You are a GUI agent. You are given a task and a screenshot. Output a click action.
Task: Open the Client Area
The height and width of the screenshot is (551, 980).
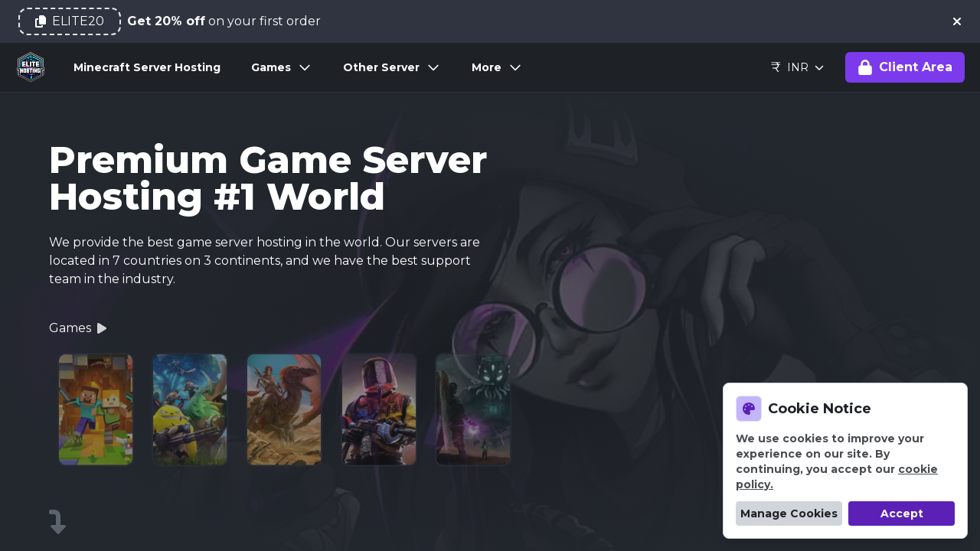pos(905,67)
